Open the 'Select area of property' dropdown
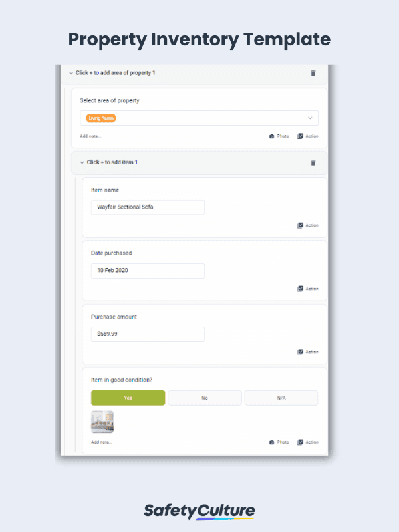Image resolution: width=399 pixels, height=532 pixels. tap(310, 118)
